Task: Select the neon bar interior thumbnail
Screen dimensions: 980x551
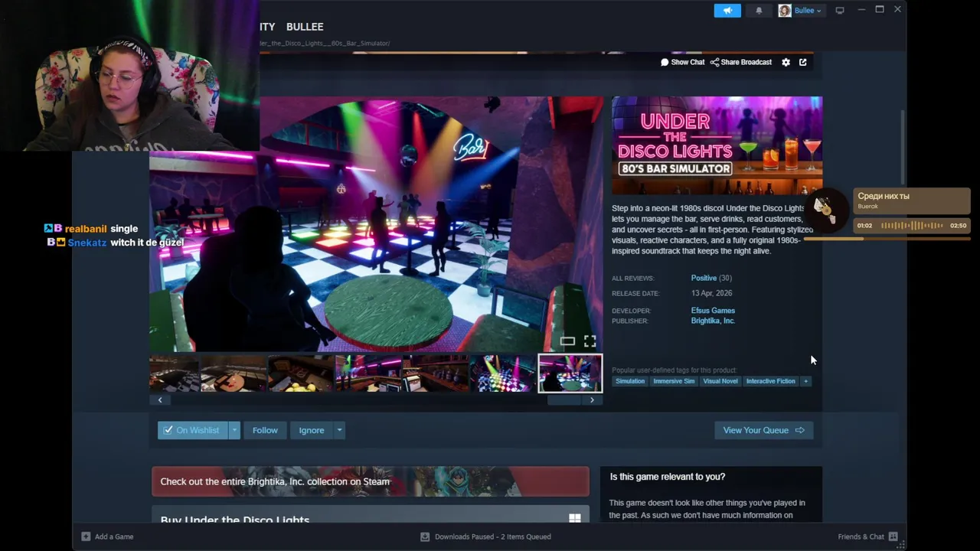Action: click(x=368, y=373)
